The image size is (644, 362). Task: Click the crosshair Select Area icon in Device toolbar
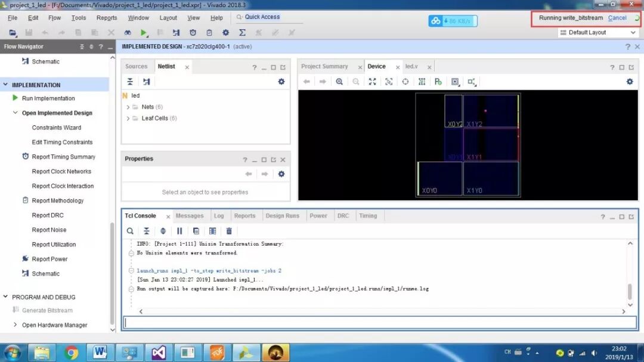click(405, 81)
